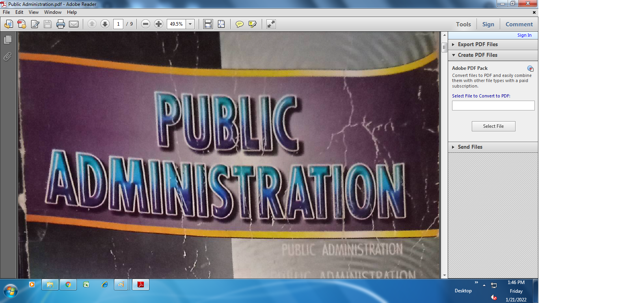The height and width of the screenshot is (303, 644).
Task: Click the Adobe PDF Pack icon
Action: pos(530,69)
